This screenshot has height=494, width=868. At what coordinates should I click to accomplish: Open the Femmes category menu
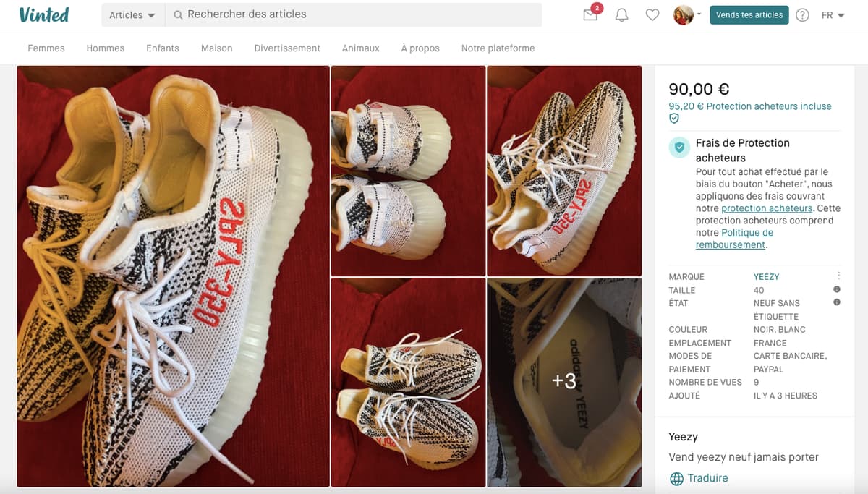[46, 48]
